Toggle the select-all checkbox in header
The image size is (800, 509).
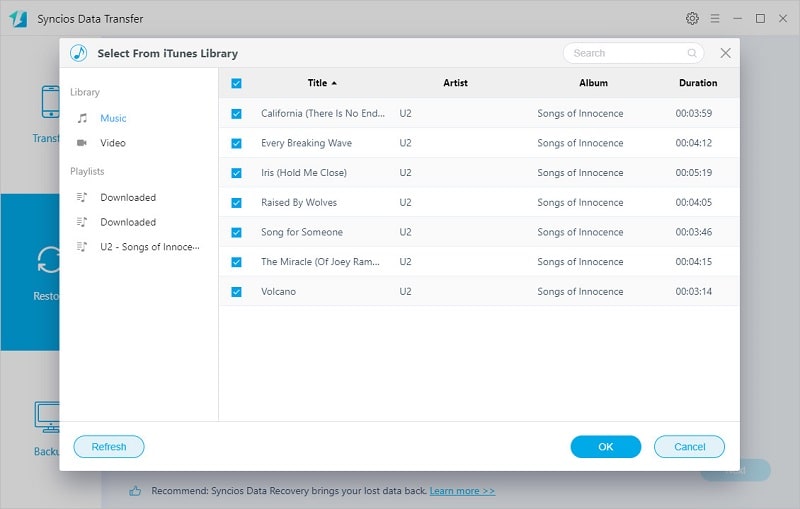pyautogui.click(x=236, y=83)
